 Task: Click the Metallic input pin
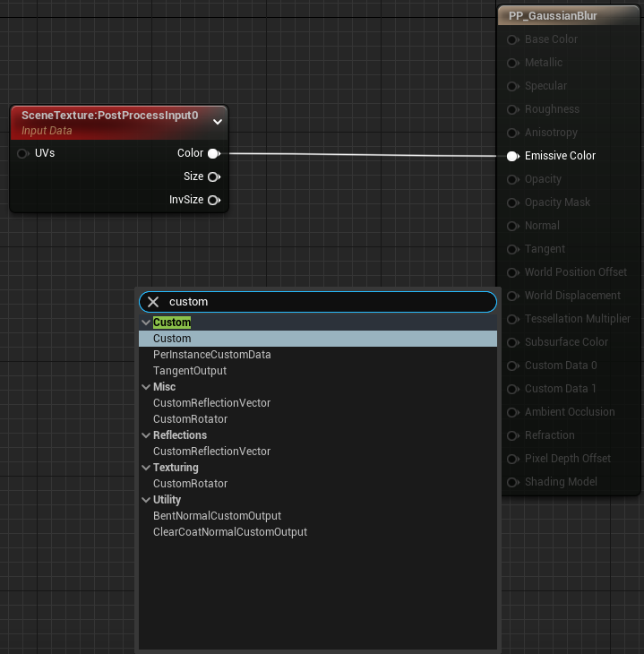coord(512,63)
